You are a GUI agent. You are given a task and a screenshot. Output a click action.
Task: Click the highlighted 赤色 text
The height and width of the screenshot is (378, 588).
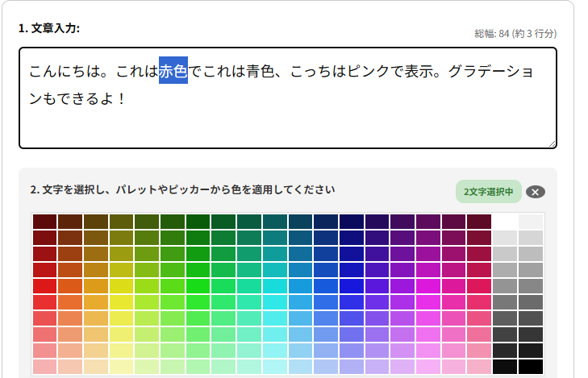pos(173,70)
